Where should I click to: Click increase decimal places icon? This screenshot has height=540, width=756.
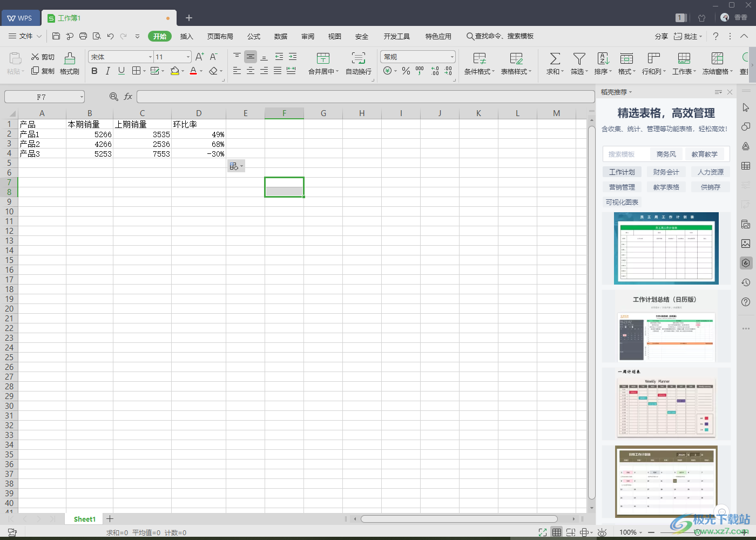pyautogui.click(x=435, y=71)
